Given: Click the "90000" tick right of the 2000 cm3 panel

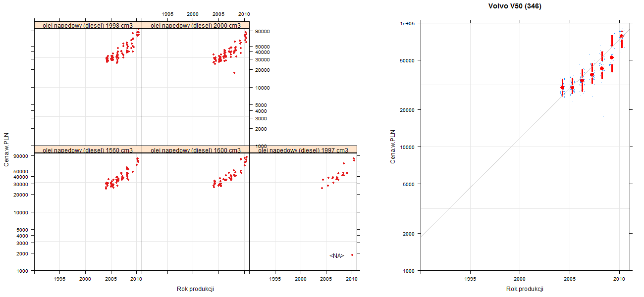Looking at the screenshot, I should pyautogui.click(x=263, y=32).
